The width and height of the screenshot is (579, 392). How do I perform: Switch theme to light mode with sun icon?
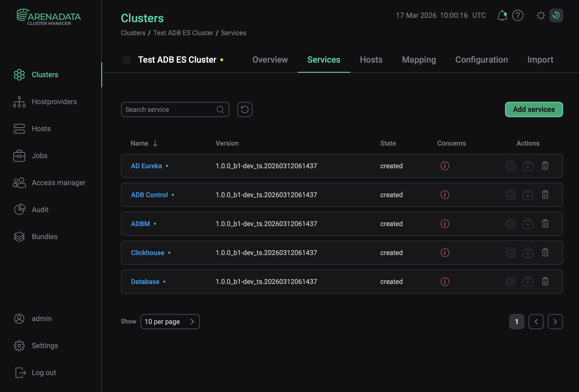click(x=541, y=15)
